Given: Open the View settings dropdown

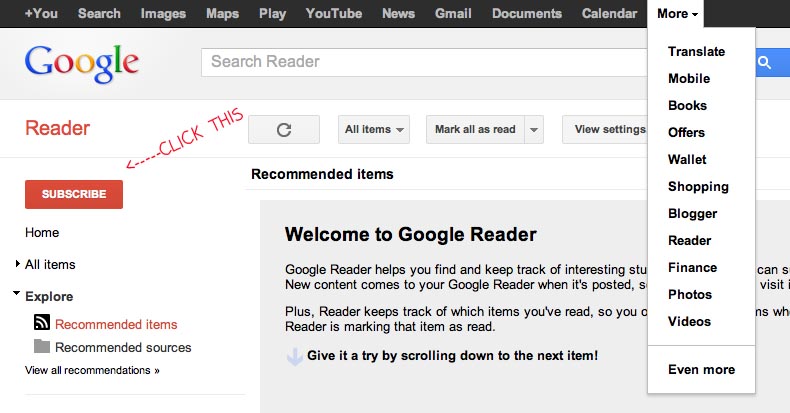Looking at the screenshot, I should (x=605, y=130).
